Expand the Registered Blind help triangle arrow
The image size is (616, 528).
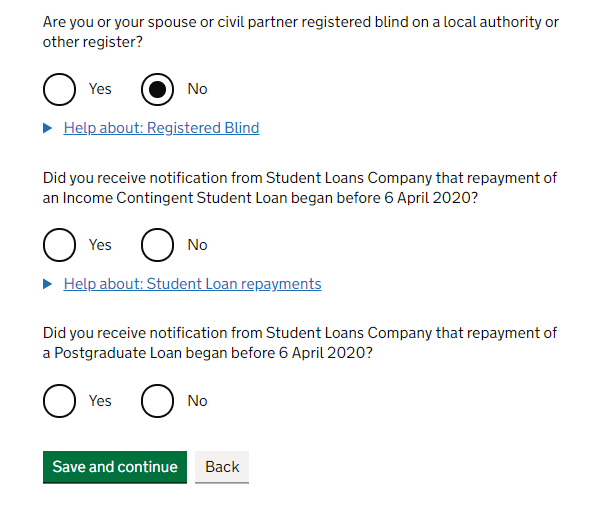click(x=48, y=128)
